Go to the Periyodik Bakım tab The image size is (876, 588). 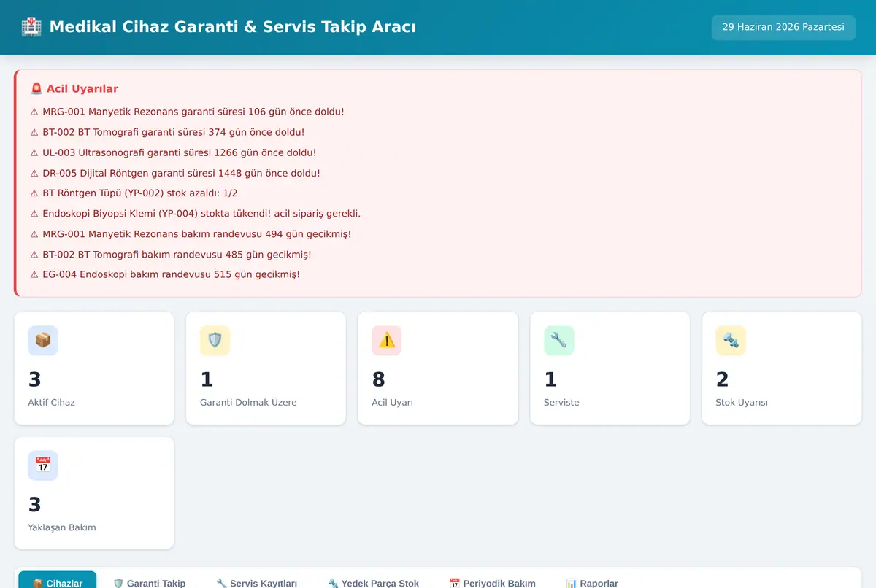tap(493, 583)
